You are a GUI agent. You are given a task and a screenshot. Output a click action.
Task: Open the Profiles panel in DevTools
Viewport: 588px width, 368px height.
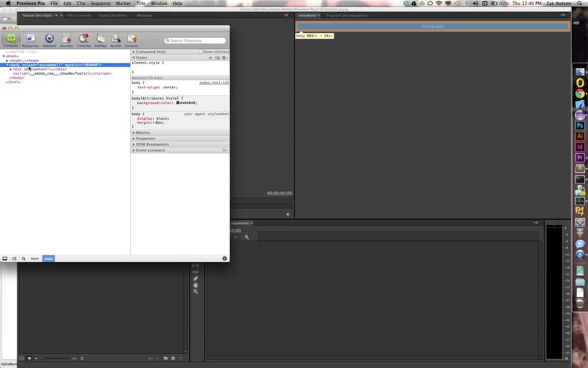(100, 40)
